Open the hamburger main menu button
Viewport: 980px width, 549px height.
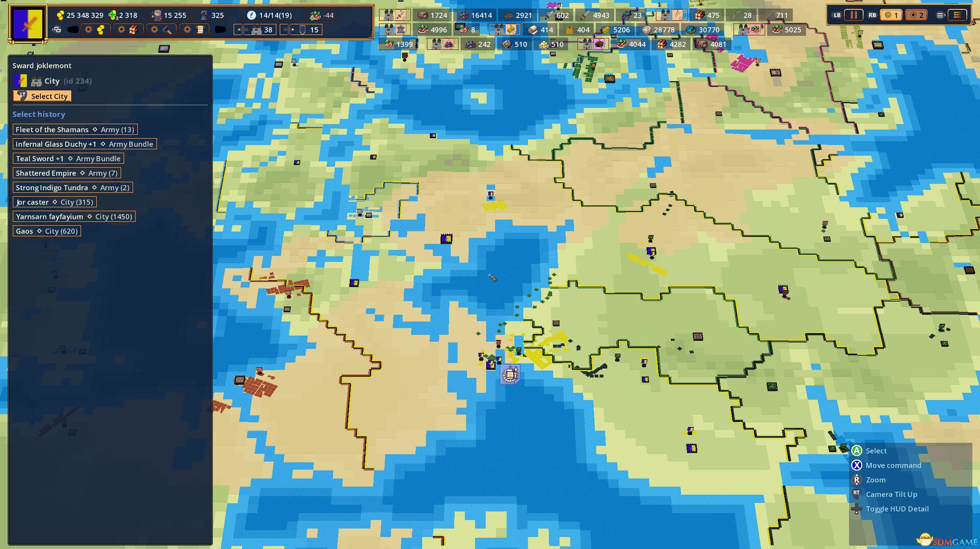(x=957, y=15)
